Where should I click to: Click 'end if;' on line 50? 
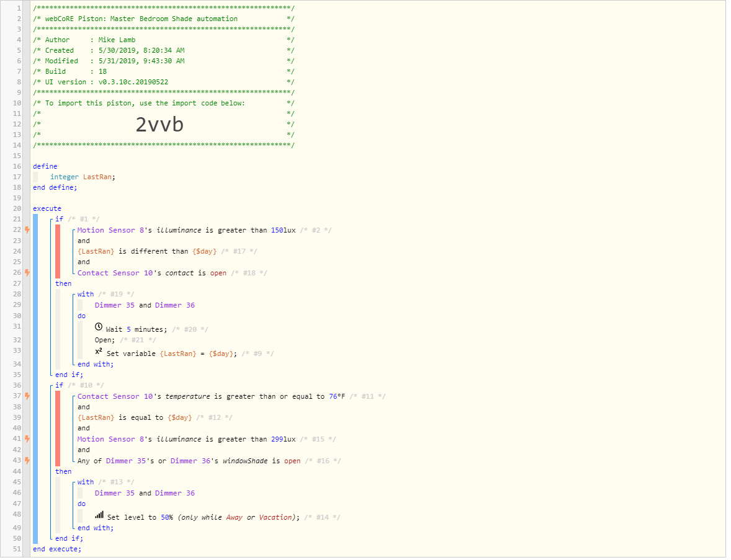click(70, 540)
